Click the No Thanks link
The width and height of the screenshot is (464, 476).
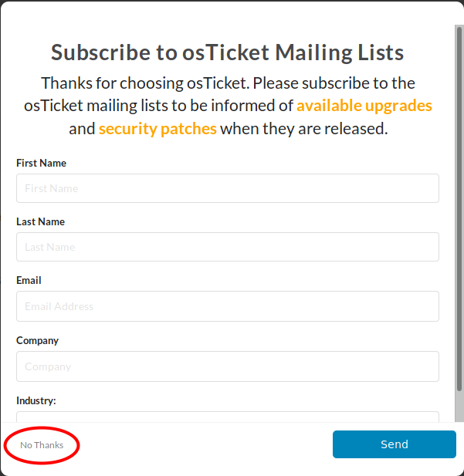(x=42, y=445)
